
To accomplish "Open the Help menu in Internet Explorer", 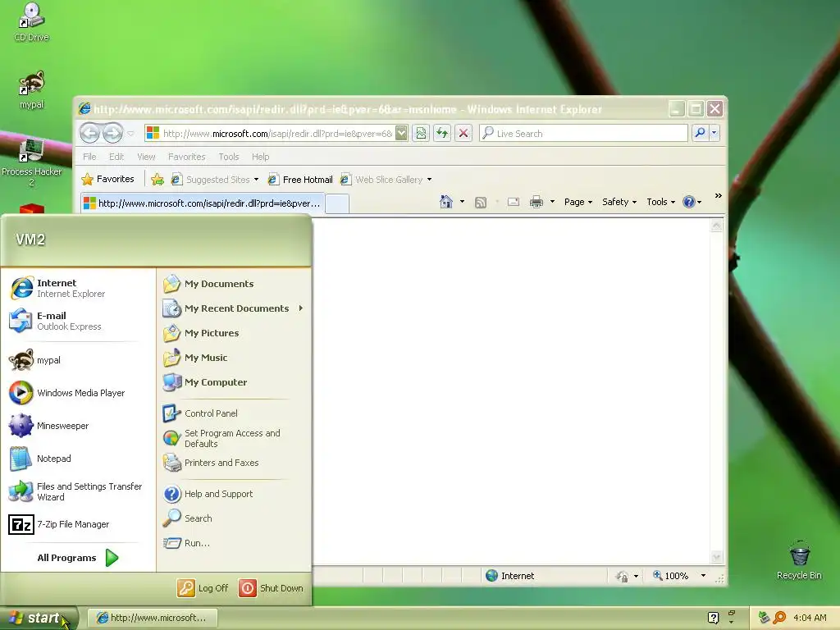I will point(260,157).
